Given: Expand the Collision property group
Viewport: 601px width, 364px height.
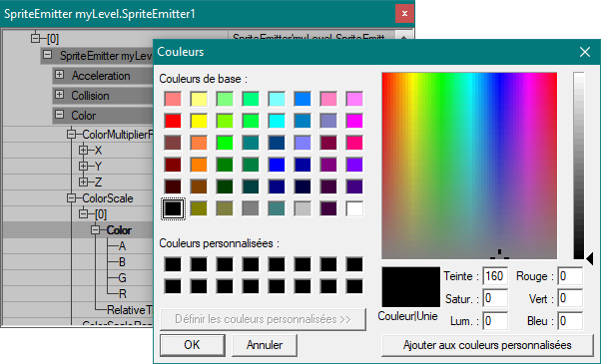Looking at the screenshot, I should click(x=60, y=95).
